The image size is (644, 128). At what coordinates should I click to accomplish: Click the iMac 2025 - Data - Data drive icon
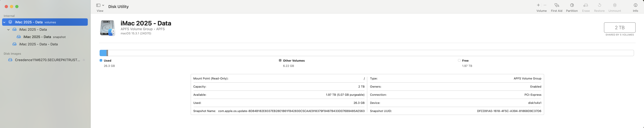point(14,44)
